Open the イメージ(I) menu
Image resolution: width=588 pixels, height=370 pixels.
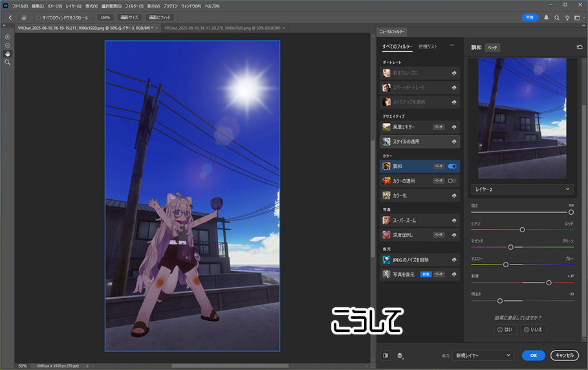(54, 6)
